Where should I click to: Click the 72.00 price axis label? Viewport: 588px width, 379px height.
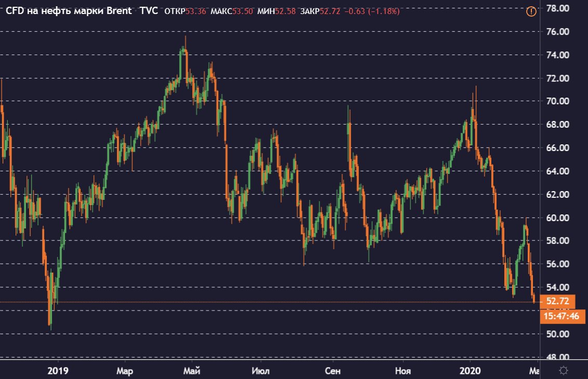(558, 78)
